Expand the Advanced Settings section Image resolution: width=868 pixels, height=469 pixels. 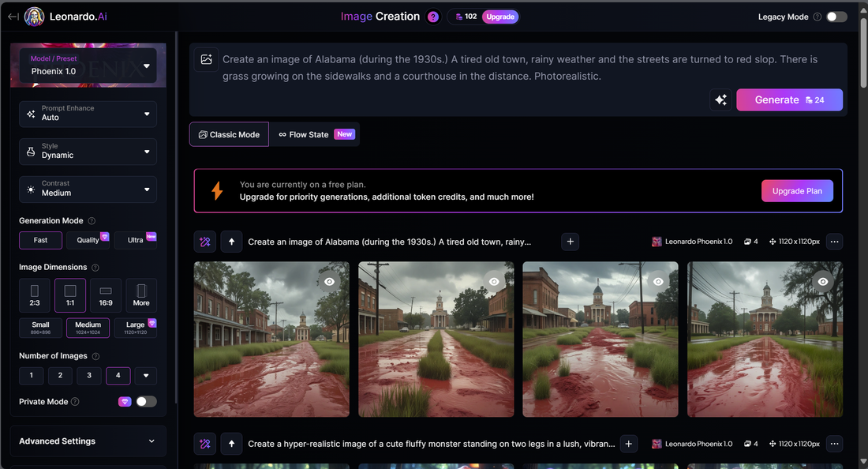pos(88,441)
